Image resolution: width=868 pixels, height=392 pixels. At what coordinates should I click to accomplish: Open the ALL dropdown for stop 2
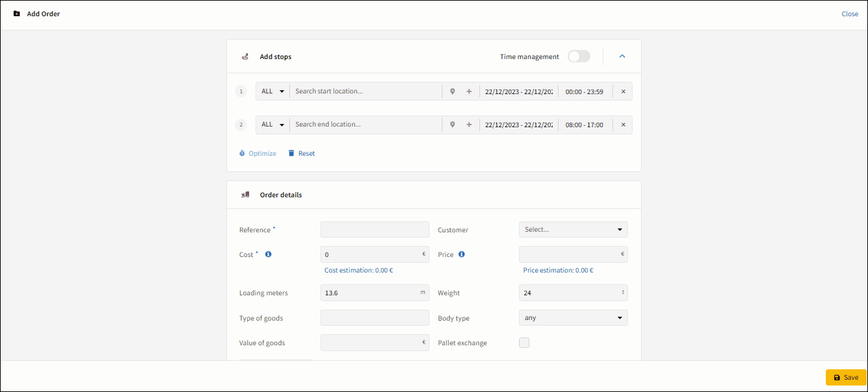[273, 125]
